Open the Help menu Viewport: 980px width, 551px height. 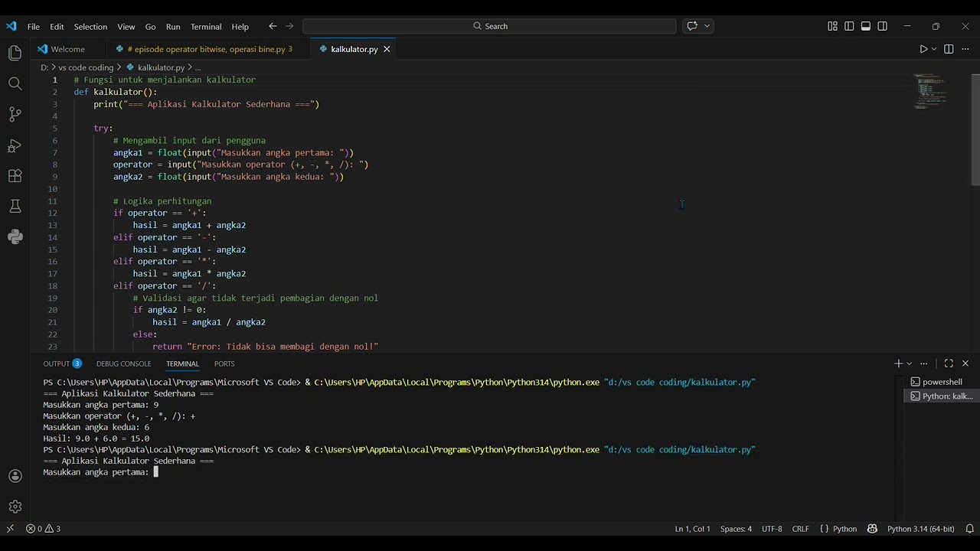click(240, 26)
